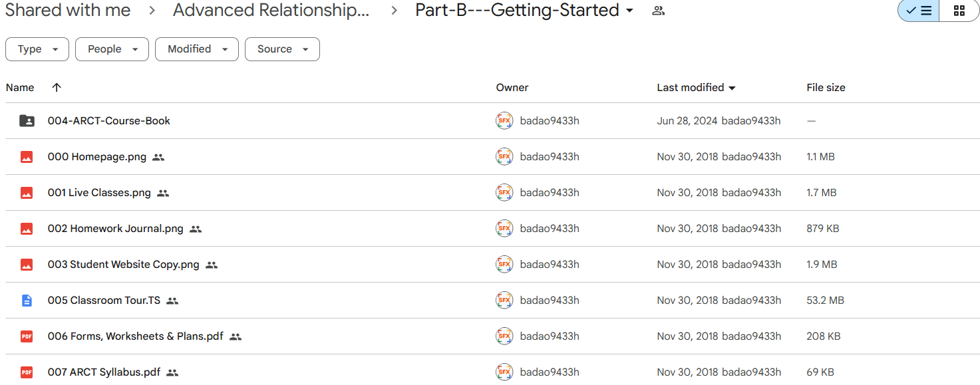
Task: Switch to list layout view
Action: (919, 11)
